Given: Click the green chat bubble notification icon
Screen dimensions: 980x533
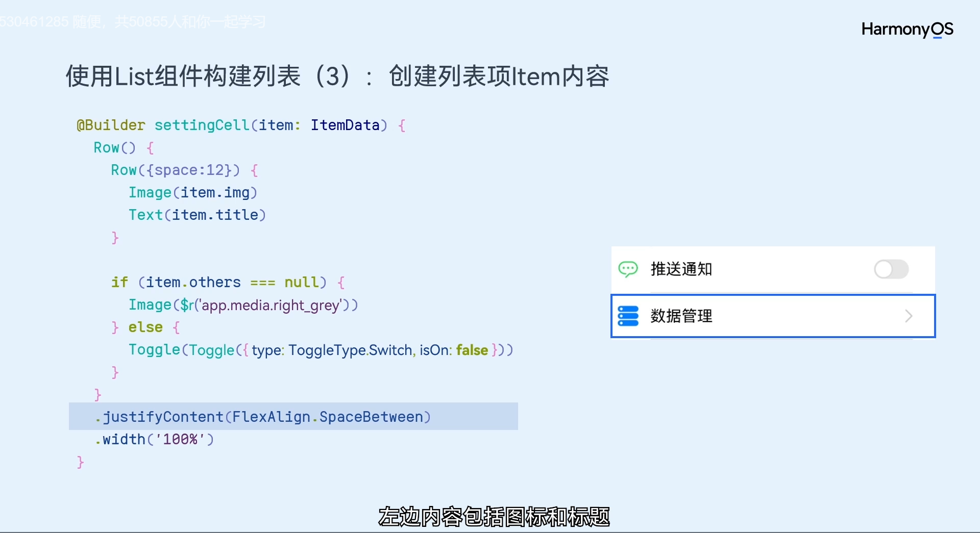Looking at the screenshot, I should click(x=628, y=269).
